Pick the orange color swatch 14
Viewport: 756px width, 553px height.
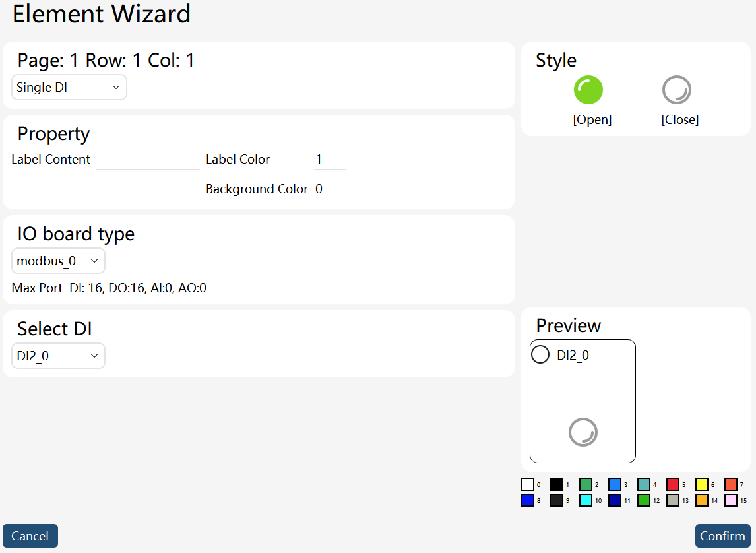click(x=702, y=500)
